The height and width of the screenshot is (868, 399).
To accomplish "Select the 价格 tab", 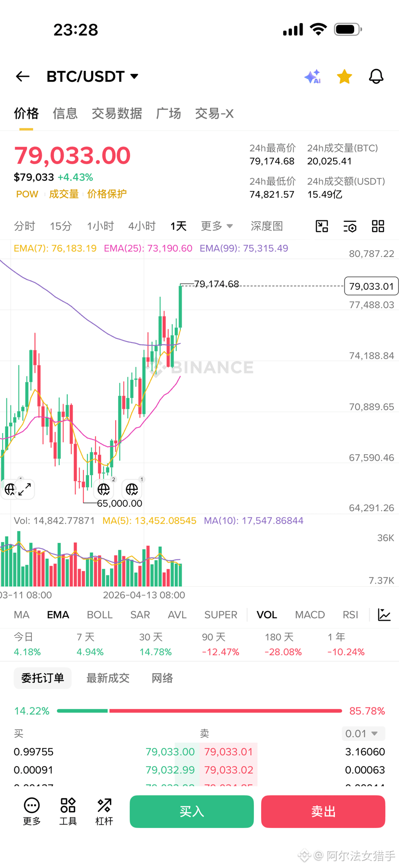I will pyautogui.click(x=26, y=113).
